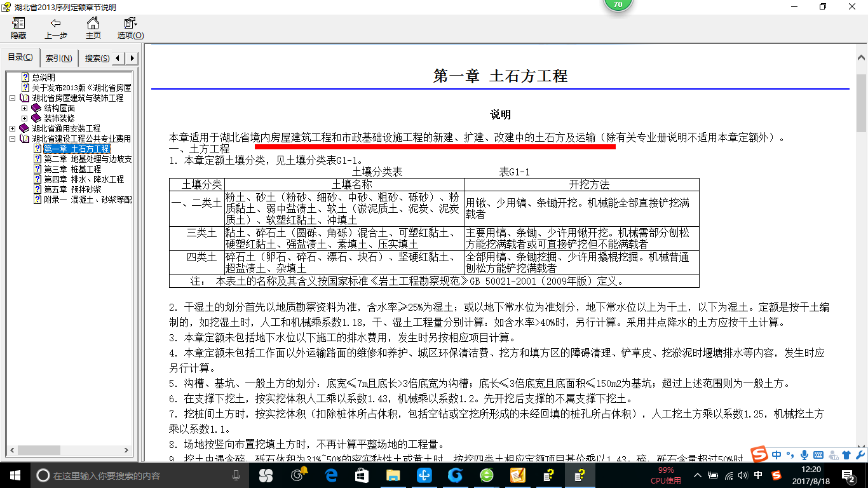Open 第二章 地基处理与边坡支 topic
The width and height of the screenshot is (868, 488).
pyautogui.click(x=88, y=159)
